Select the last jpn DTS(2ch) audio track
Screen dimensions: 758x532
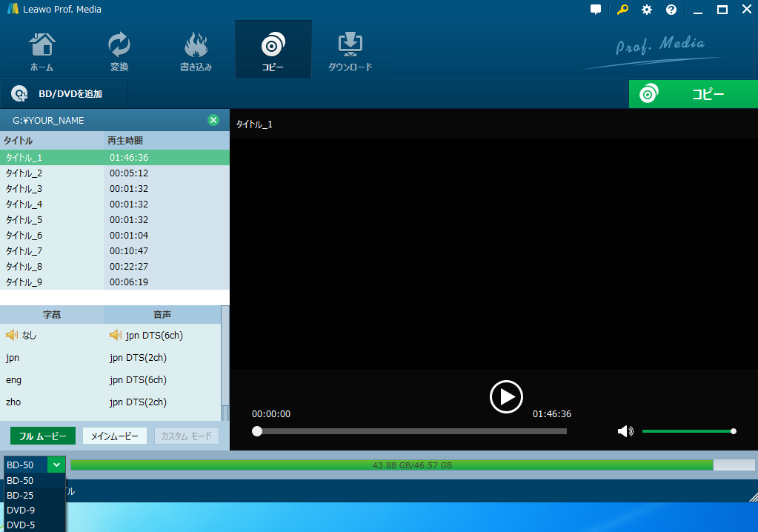pyautogui.click(x=138, y=402)
